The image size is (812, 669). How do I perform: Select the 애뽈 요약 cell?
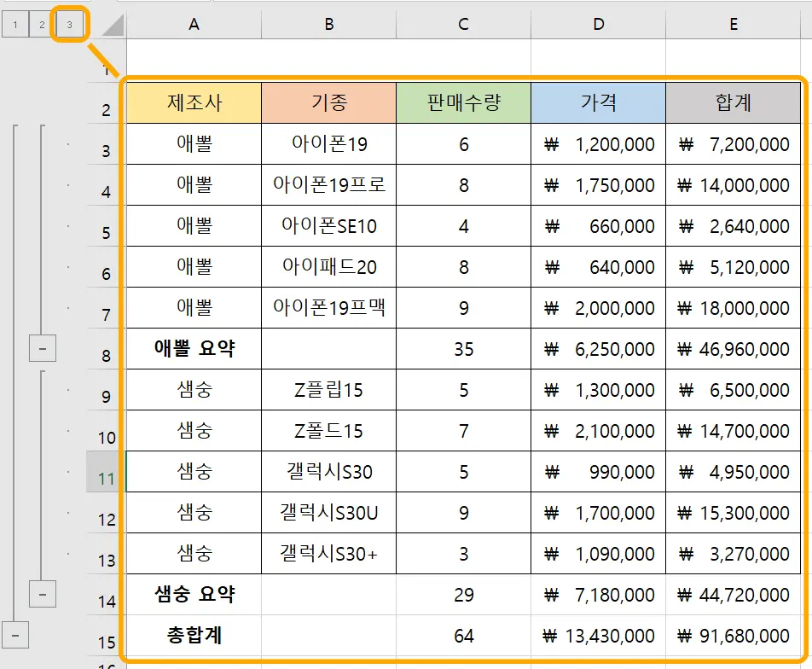(194, 349)
